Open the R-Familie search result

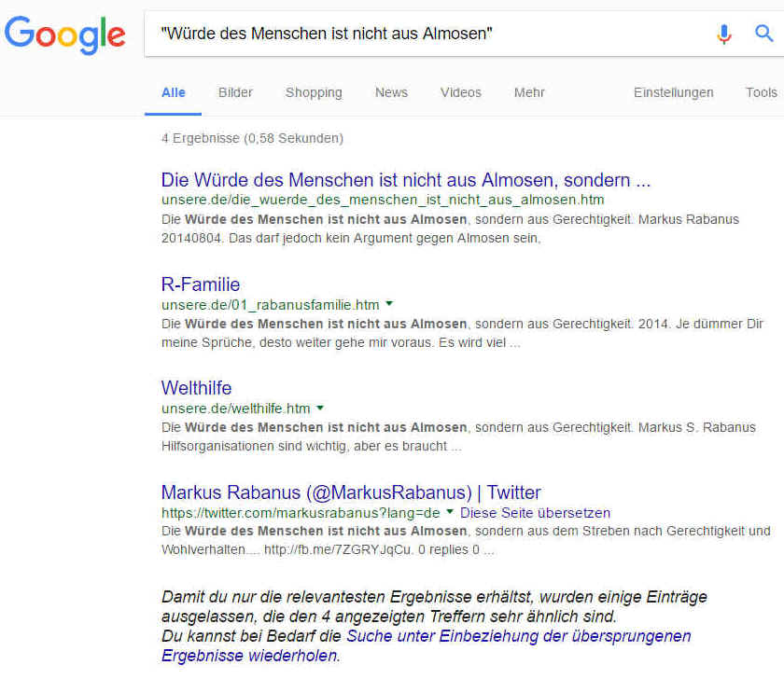tap(201, 284)
